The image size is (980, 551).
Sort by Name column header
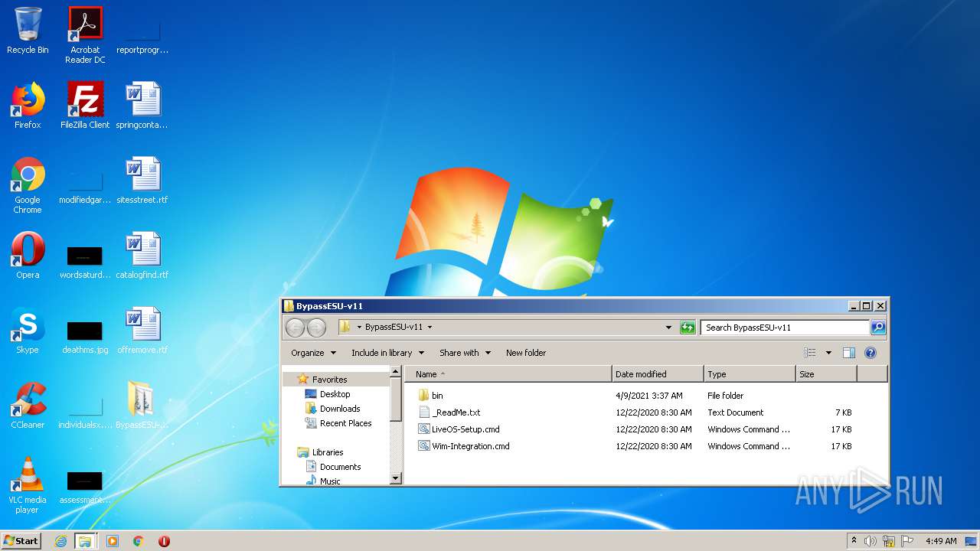click(508, 374)
